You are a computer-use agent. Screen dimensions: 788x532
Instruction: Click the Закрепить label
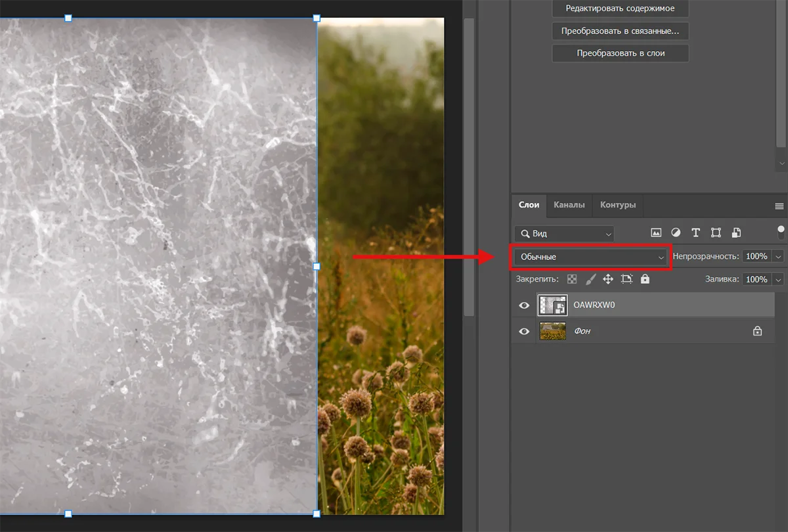[x=537, y=279]
